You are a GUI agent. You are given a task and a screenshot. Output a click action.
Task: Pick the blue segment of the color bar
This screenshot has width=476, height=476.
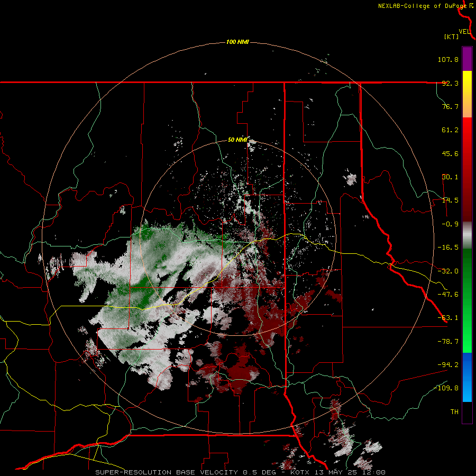(467, 377)
